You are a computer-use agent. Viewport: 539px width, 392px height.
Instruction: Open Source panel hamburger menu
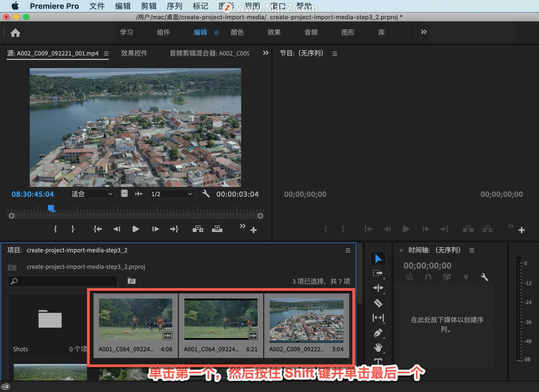pyautogui.click(x=106, y=53)
